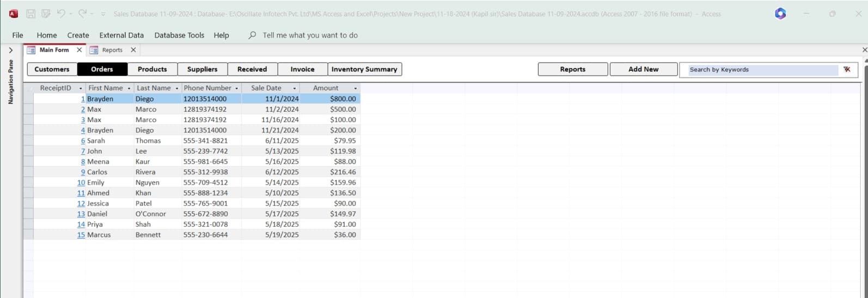Screen dimensions: 868x298
Task: Click the Orders button
Action: pos(102,69)
